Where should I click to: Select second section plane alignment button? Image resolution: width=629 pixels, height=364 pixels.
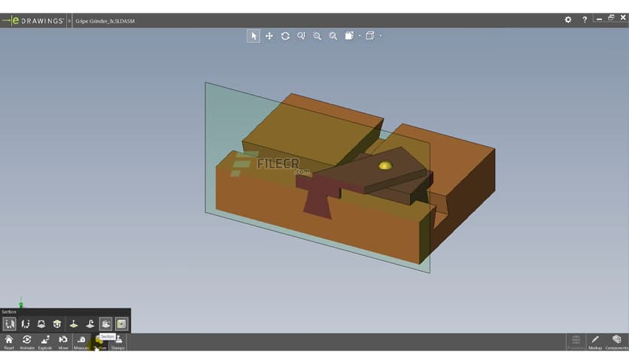pos(26,324)
